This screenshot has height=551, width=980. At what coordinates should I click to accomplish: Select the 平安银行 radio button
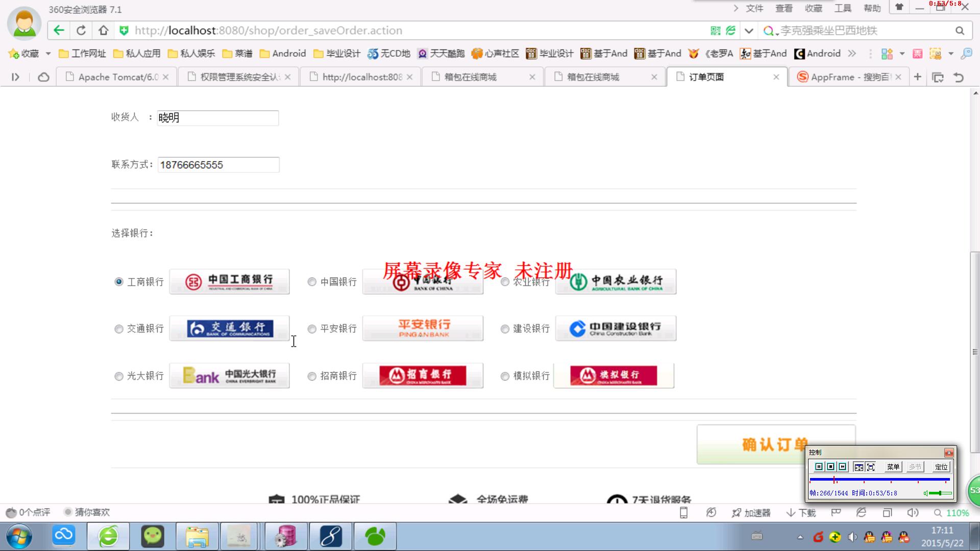[312, 329]
